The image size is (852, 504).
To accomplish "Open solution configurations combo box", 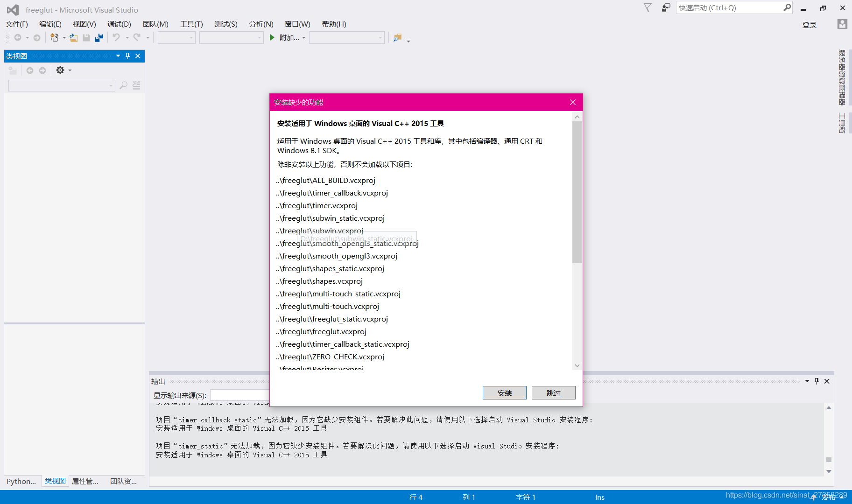I will click(x=176, y=38).
